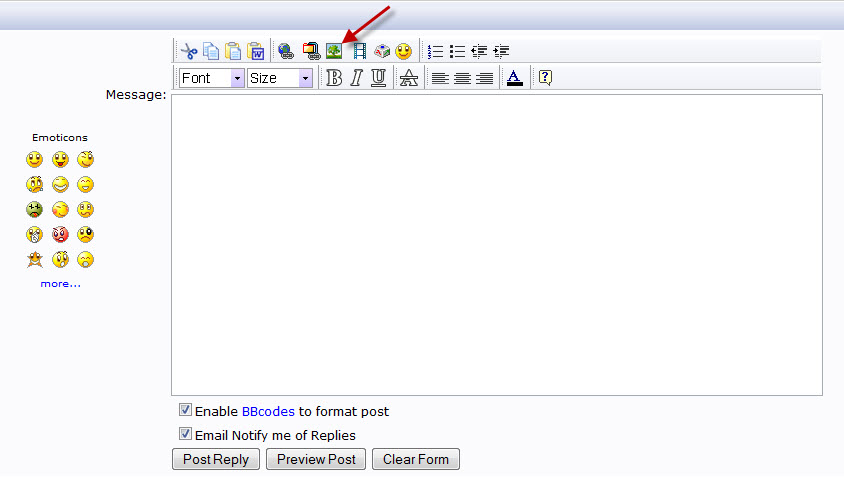The height and width of the screenshot is (477, 844).
Task: Toggle bold text formatting
Action: tap(334, 78)
